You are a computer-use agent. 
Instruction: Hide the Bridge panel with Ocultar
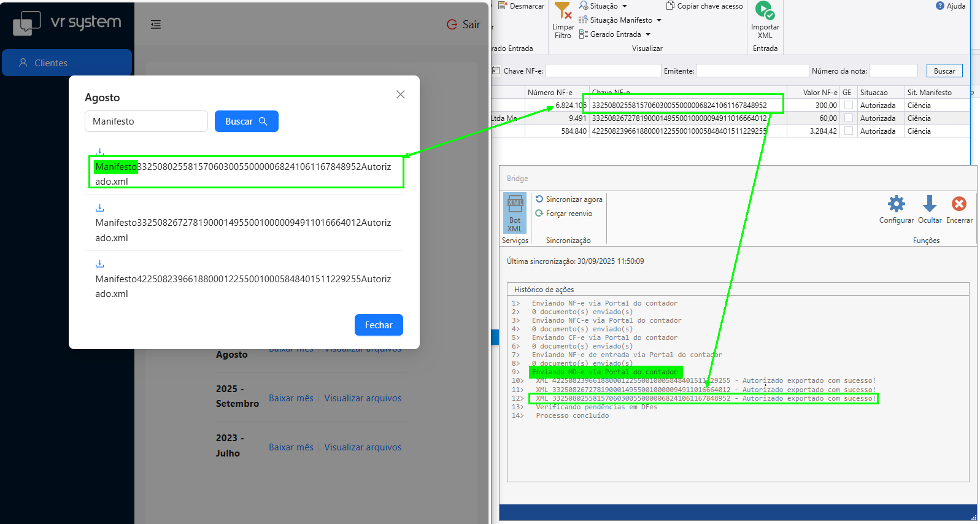(x=929, y=204)
